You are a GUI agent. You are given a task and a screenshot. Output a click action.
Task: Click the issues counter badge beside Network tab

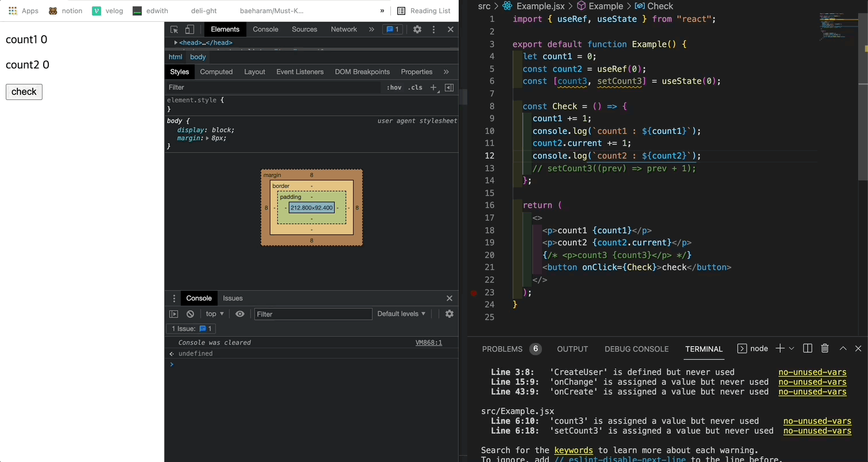click(393, 29)
